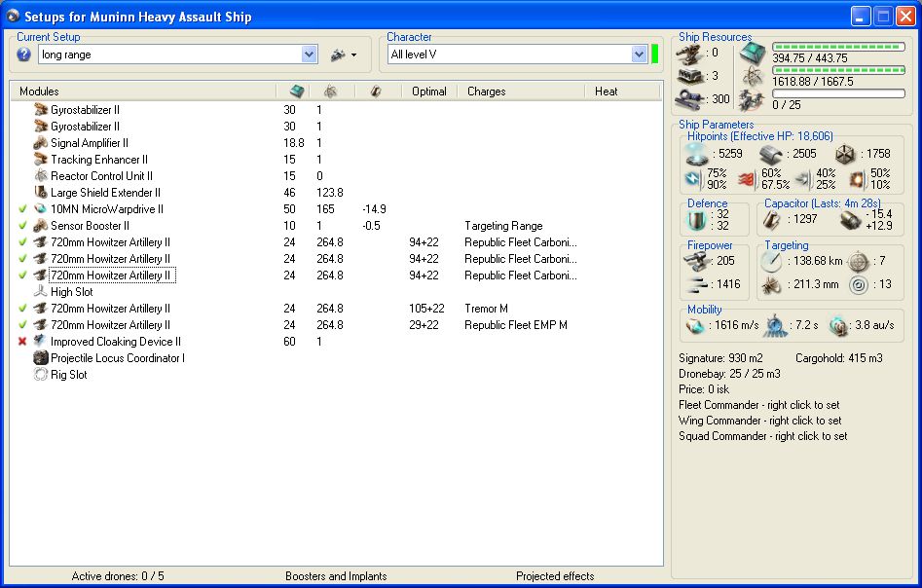This screenshot has width=922, height=588.
Task: Expand the Character 'All level V' dropdown
Action: tap(639, 55)
